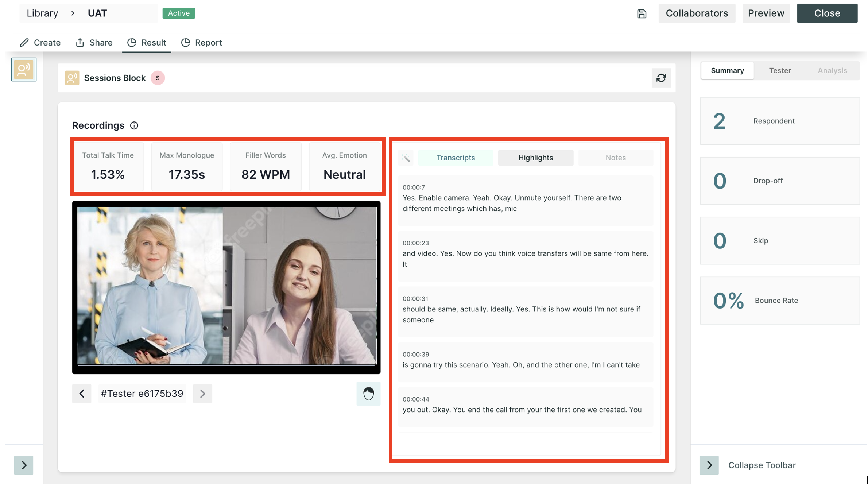This screenshot has height=488, width=868.
Task: Click the Respondent summary card
Action: click(x=780, y=121)
